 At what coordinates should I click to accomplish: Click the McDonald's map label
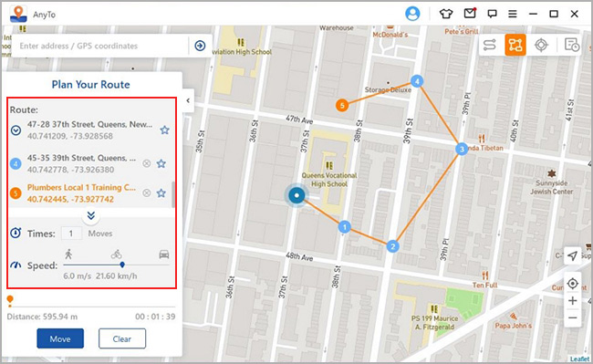pyautogui.click(x=390, y=35)
